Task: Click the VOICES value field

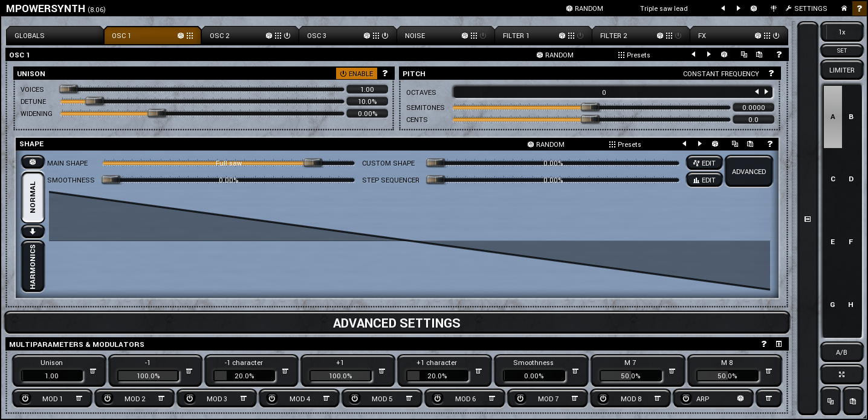Action: click(x=367, y=89)
